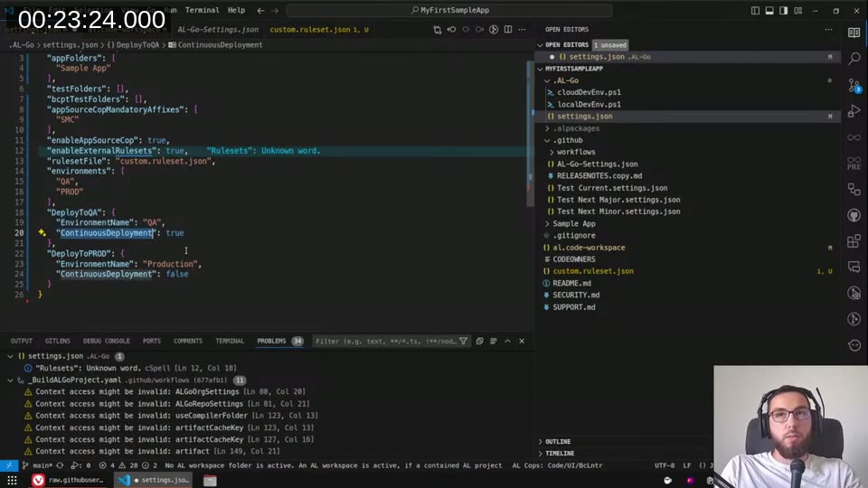Open the Help menu
The image size is (868, 488).
tap(236, 10)
